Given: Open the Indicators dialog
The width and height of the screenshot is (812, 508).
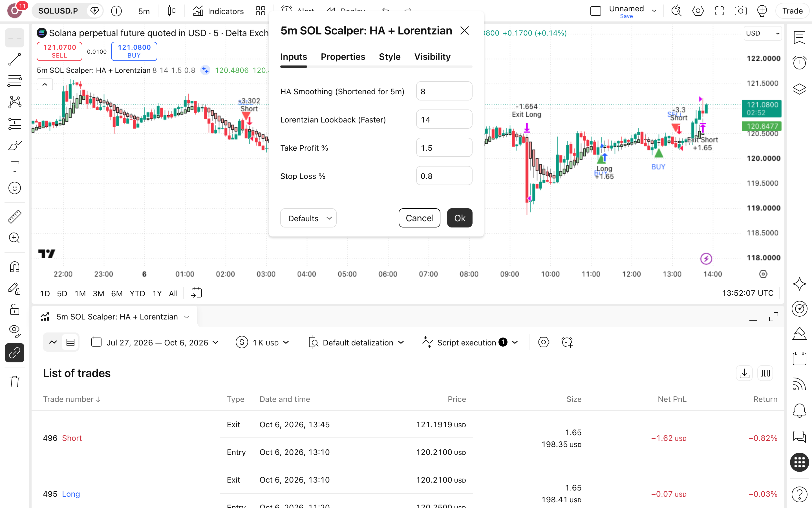Looking at the screenshot, I should (x=219, y=11).
